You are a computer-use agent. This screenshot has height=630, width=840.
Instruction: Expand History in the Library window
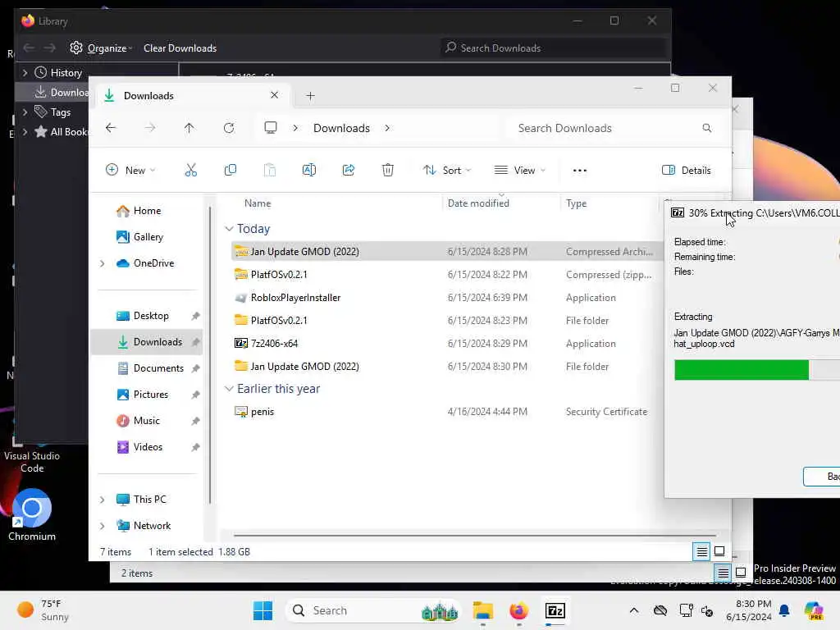pos(25,73)
